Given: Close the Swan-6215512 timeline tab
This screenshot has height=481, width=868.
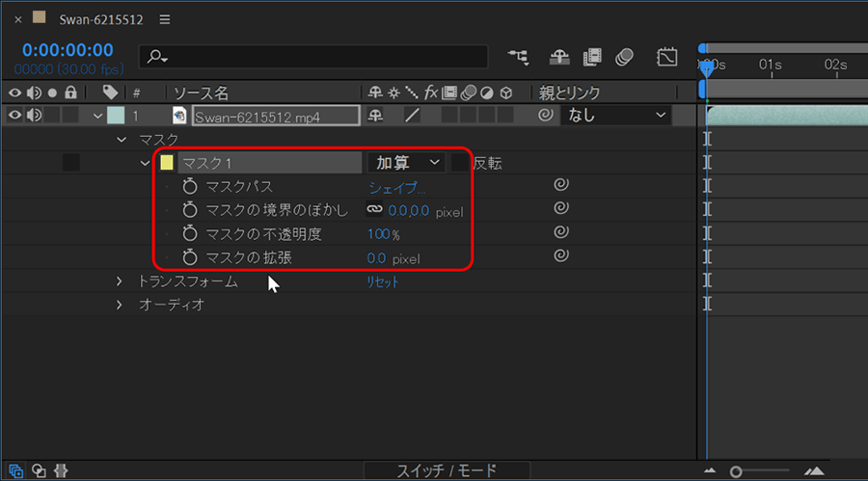Looking at the screenshot, I should pyautogui.click(x=17, y=19).
